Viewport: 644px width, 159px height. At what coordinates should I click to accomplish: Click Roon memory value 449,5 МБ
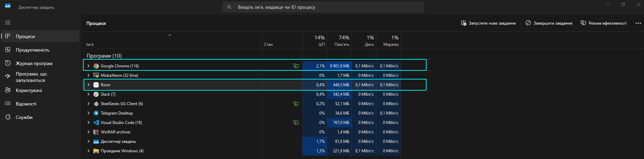pos(341,85)
